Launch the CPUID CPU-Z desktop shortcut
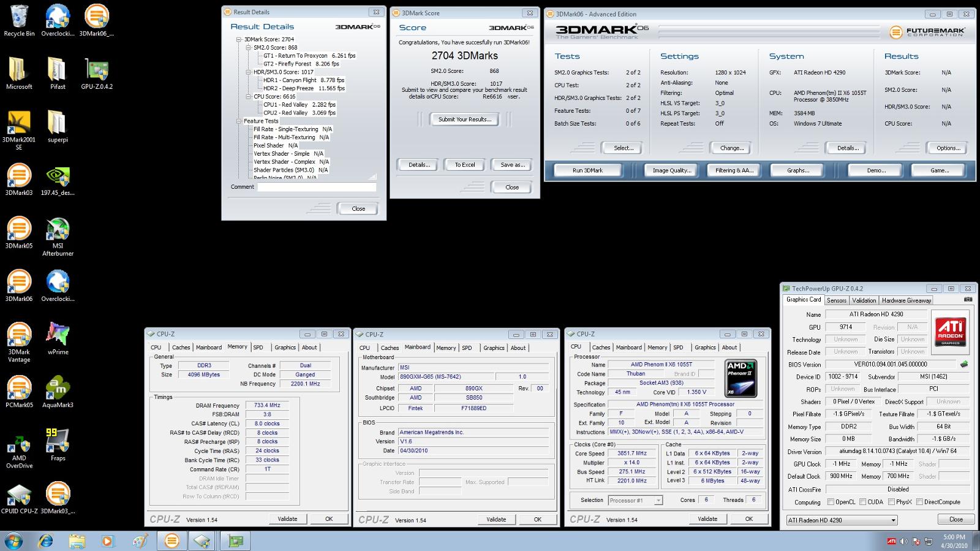Viewport: 980px width, 551px height. coord(19,498)
